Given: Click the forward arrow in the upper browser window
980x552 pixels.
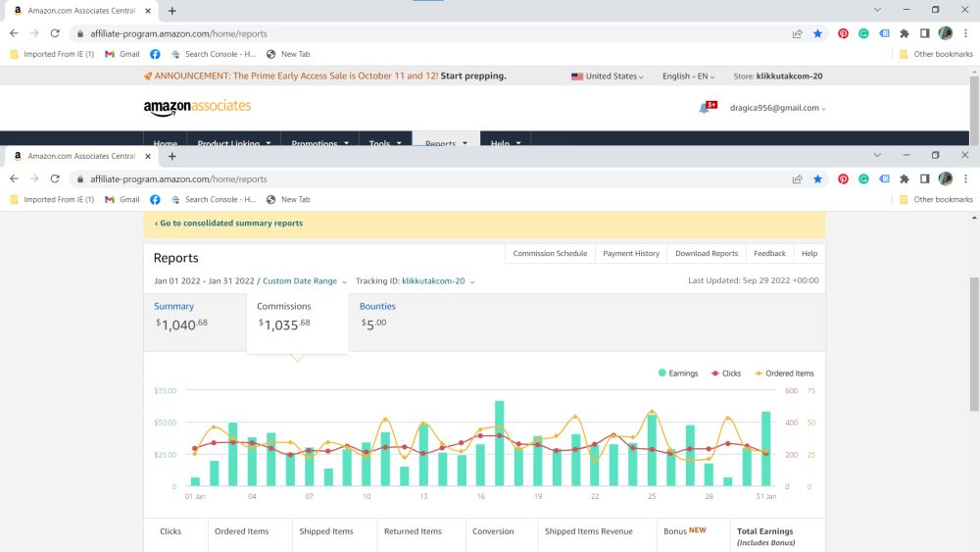Looking at the screenshot, I should point(34,33).
